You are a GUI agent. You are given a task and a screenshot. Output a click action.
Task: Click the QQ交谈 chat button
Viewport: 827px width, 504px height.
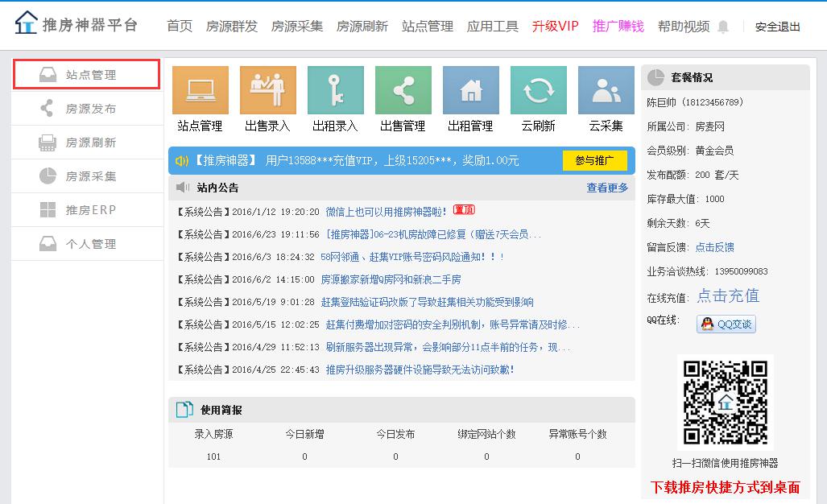[x=726, y=324]
